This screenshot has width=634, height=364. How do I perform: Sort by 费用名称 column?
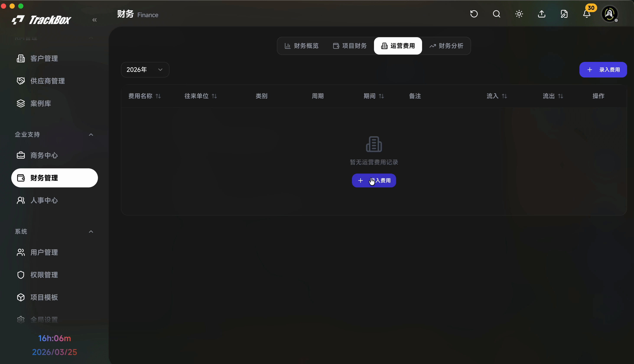click(x=145, y=96)
